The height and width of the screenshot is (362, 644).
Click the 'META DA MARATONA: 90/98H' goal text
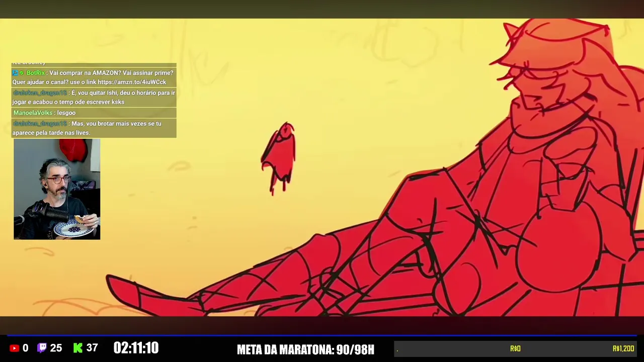pyautogui.click(x=305, y=349)
